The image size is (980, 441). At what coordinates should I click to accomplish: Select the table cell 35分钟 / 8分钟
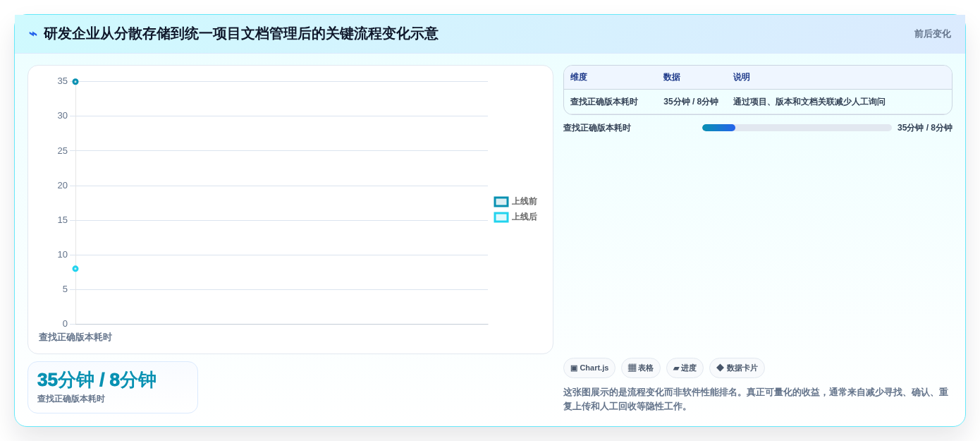[x=691, y=102]
